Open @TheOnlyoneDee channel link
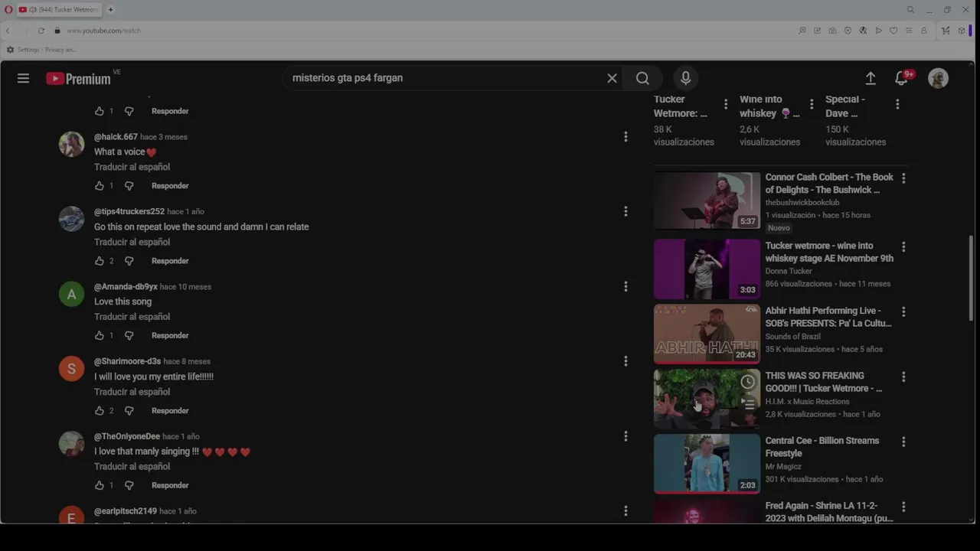Screen dimensions: 980x551 click(x=127, y=436)
